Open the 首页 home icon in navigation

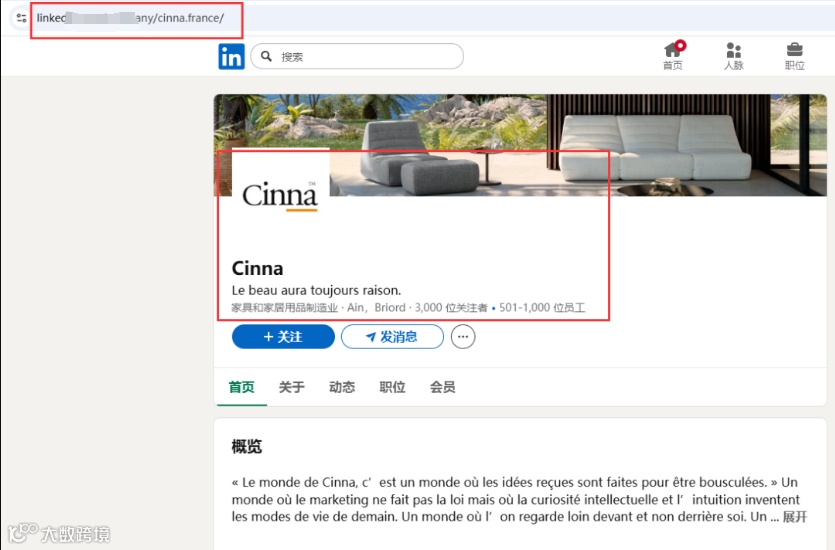pos(673,56)
